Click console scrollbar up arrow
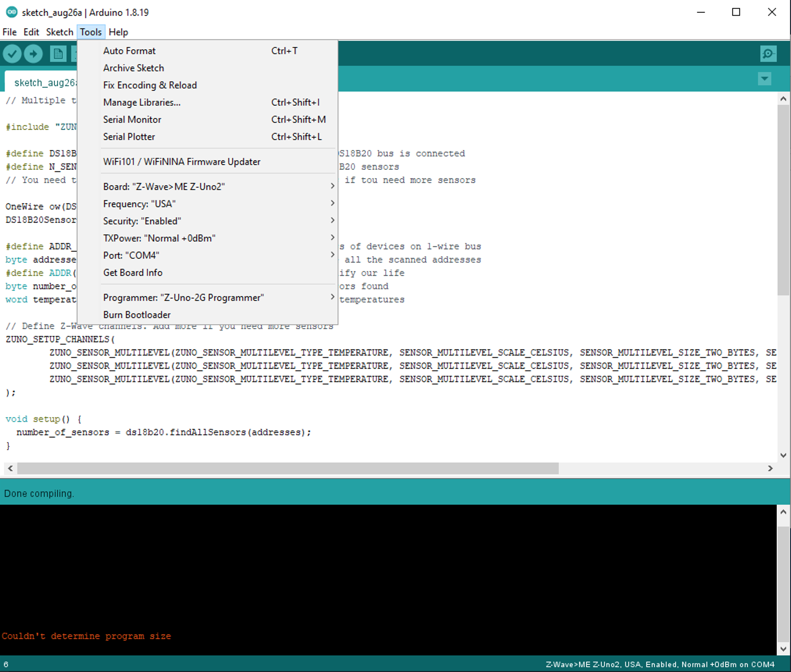The height and width of the screenshot is (672, 791). pos(783,512)
